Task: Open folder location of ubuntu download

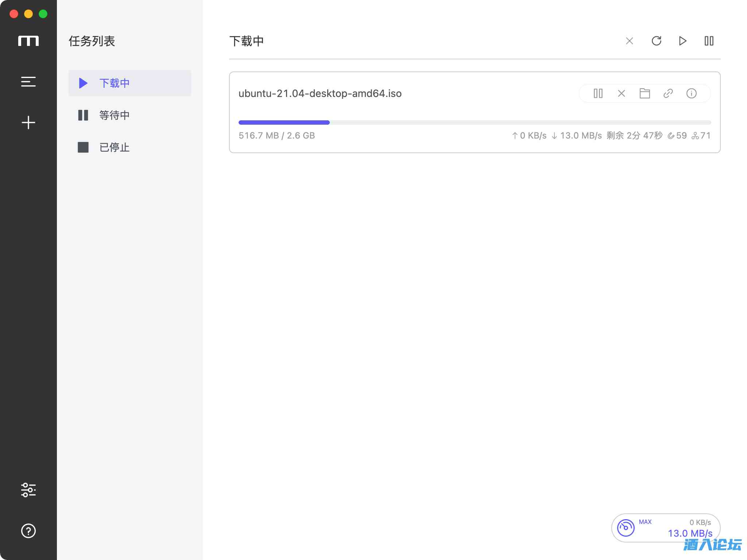Action: pos(645,94)
